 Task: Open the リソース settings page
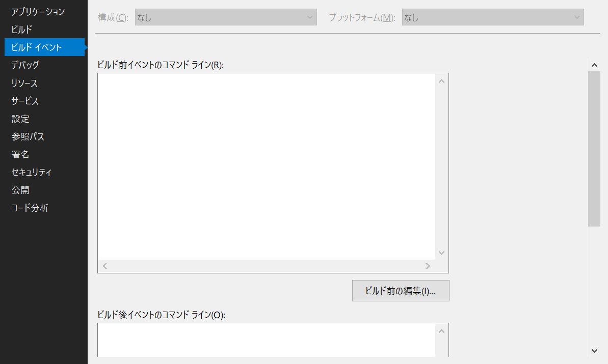click(24, 83)
